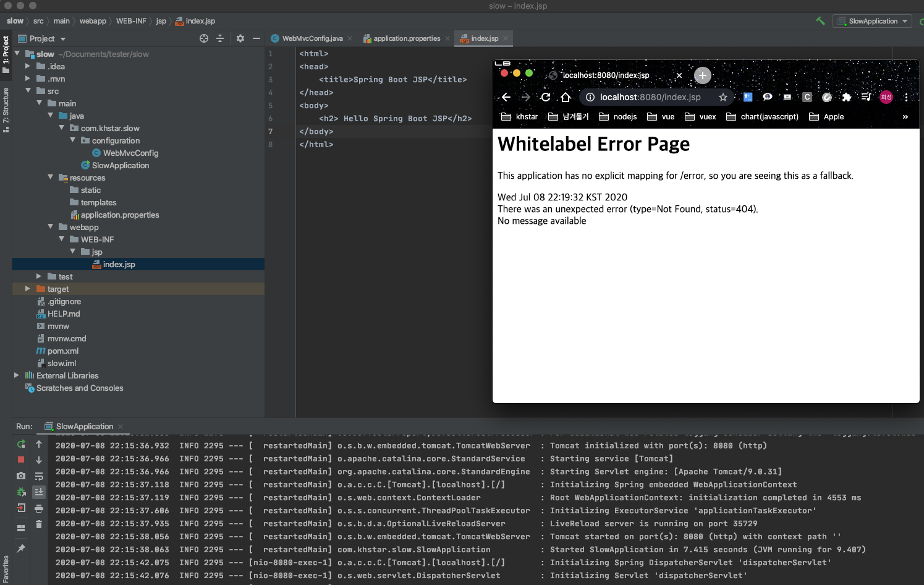Open browser three-dot menu
The height and width of the screenshot is (585, 924).
(906, 97)
